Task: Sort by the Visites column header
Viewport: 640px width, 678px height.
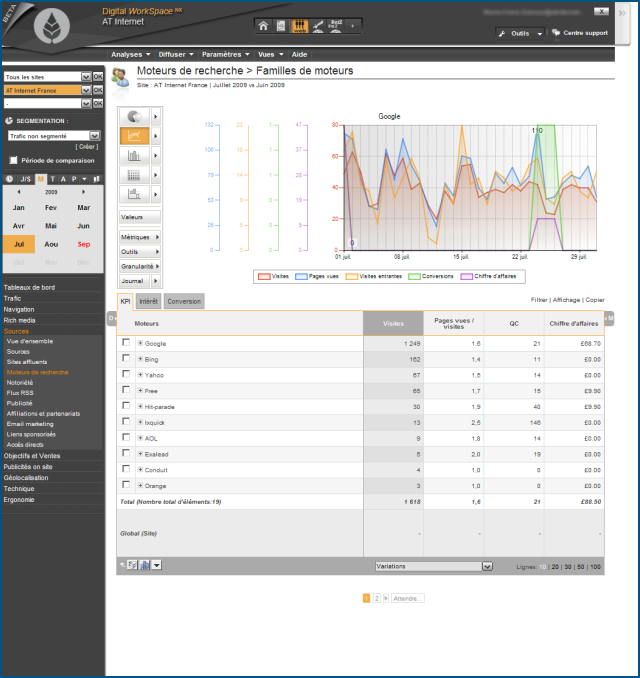Action: tap(393, 323)
